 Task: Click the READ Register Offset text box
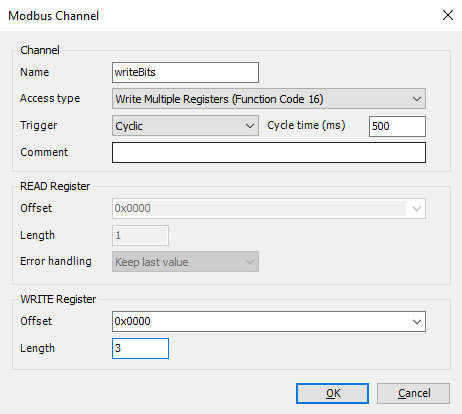click(260, 208)
